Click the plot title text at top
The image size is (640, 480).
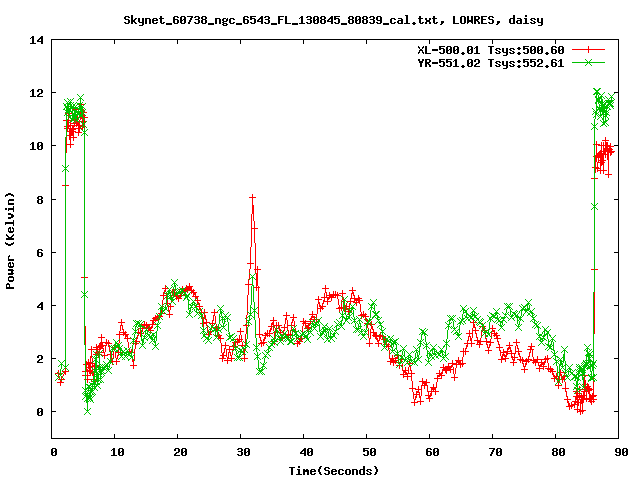320,19
